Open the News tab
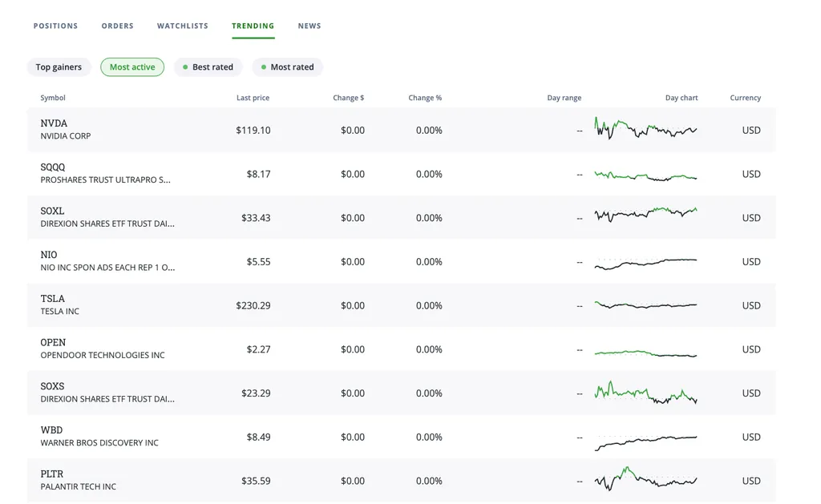821x504 pixels. 309,26
